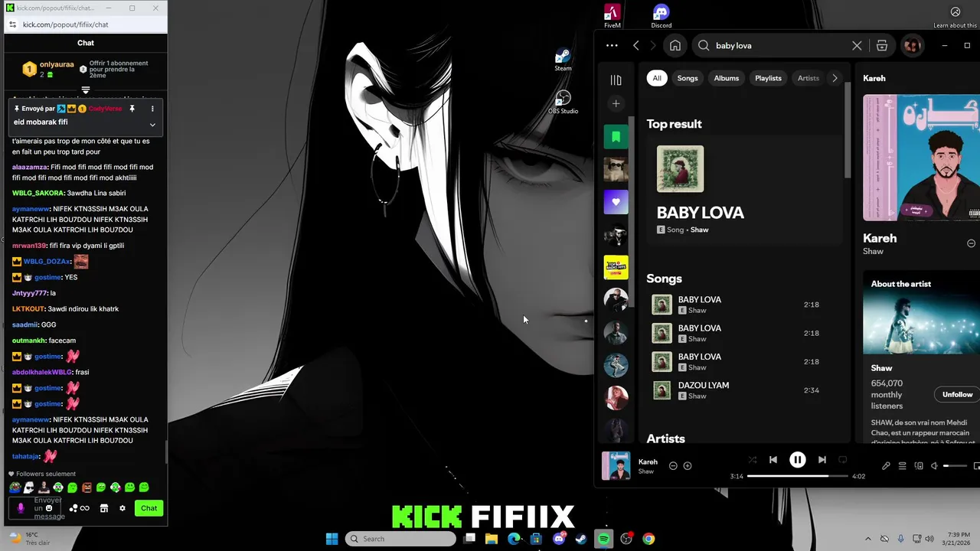Viewport: 980px width, 551px height.
Task: Pause the current song
Action: click(x=797, y=460)
